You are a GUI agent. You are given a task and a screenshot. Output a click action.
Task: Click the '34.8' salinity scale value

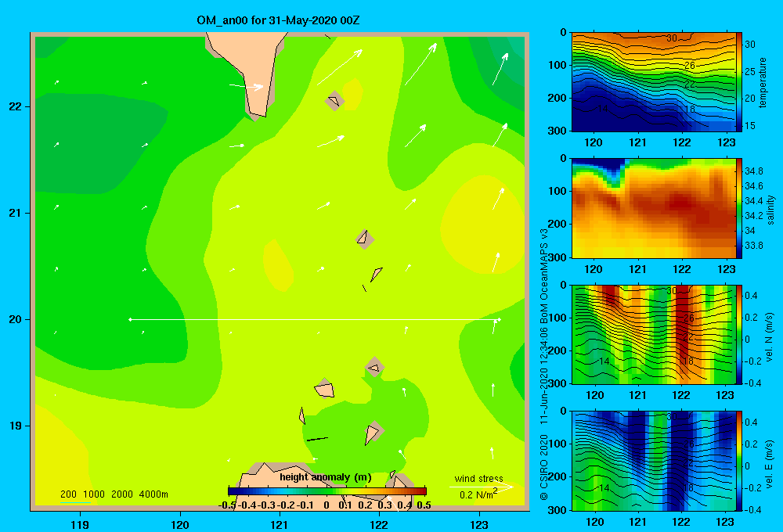click(753, 171)
